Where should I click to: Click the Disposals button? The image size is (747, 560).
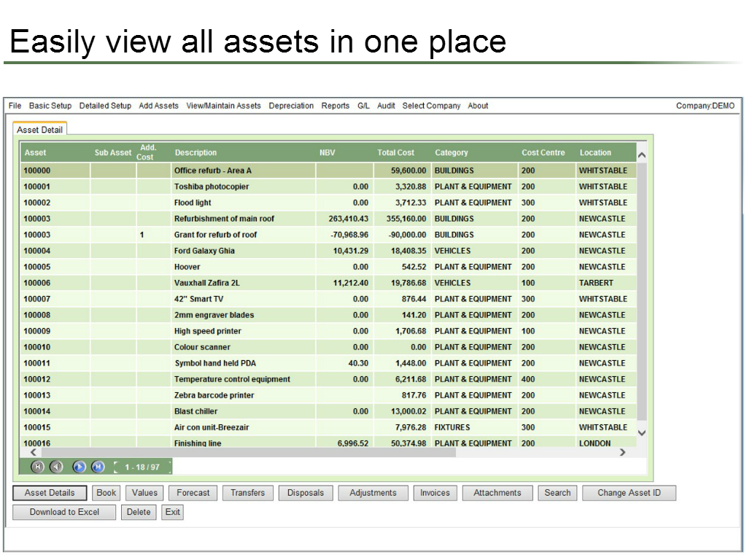pyautogui.click(x=306, y=492)
